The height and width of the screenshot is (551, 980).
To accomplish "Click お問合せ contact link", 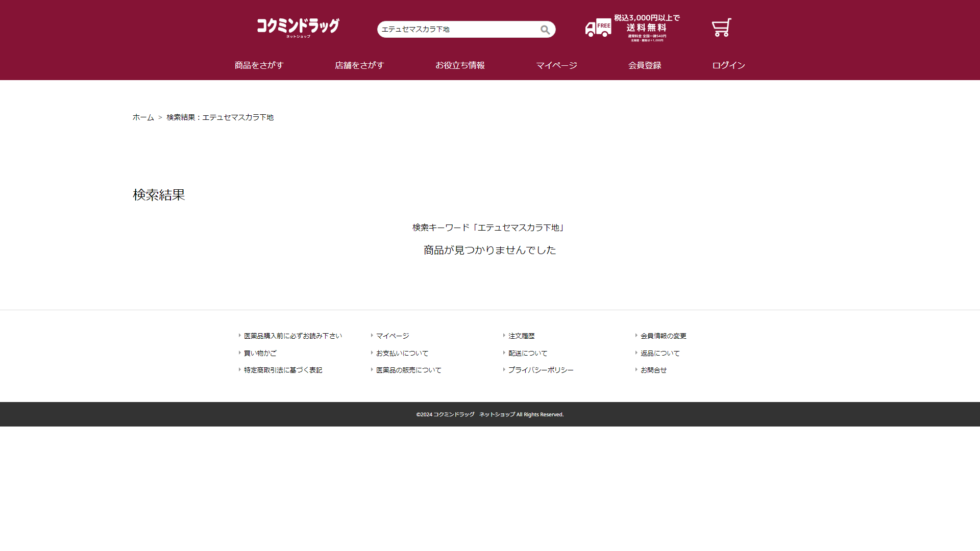I will pos(653,370).
